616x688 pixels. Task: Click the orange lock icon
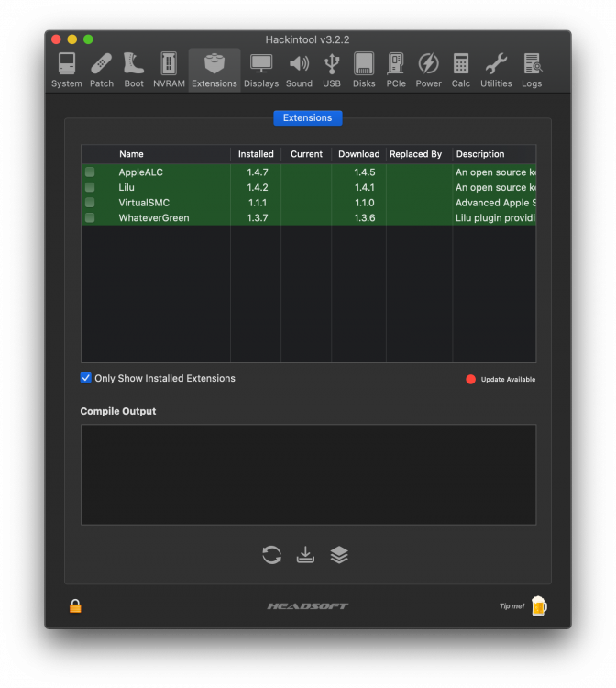75,606
